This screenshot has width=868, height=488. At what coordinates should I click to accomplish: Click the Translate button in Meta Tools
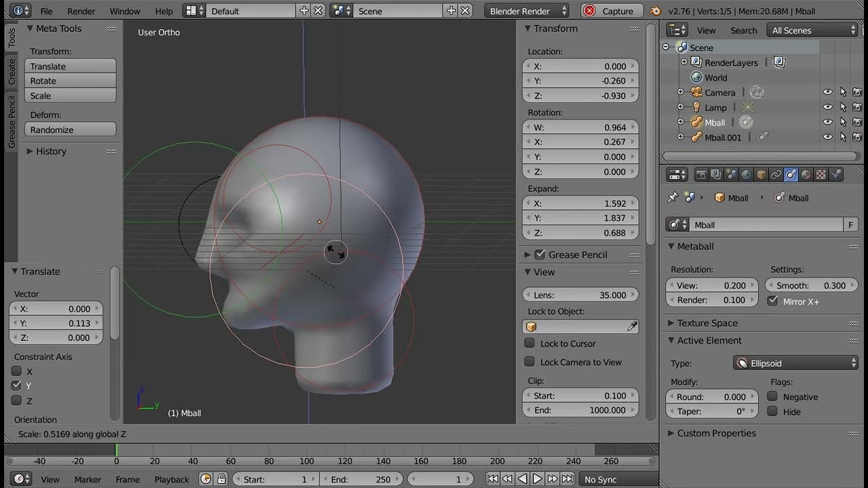point(71,66)
